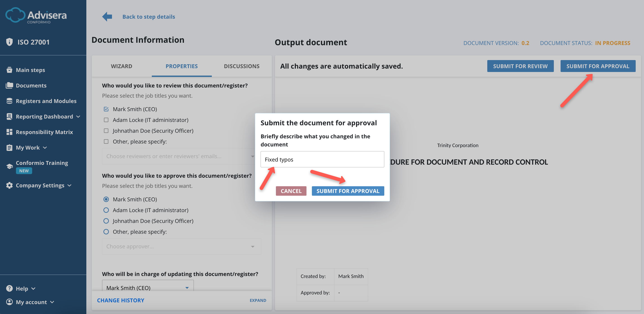The image size is (644, 314).
Task: Open the Responsibility Matrix icon
Action: coord(9,132)
